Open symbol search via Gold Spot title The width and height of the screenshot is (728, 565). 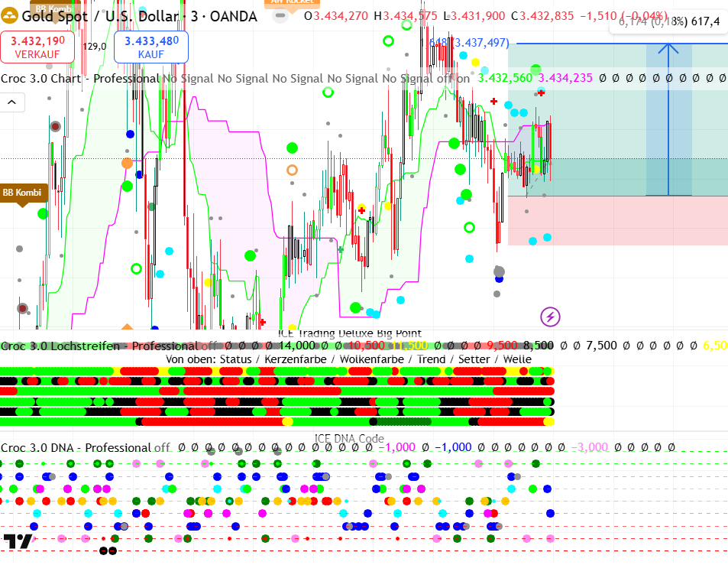click(139, 15)
